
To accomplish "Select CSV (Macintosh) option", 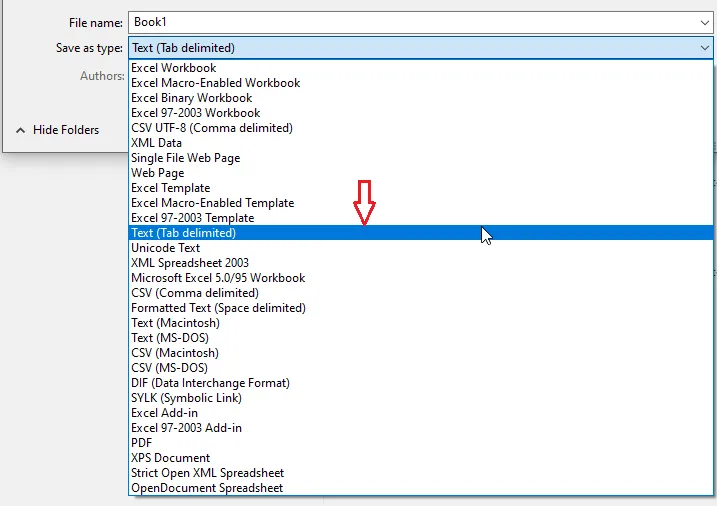I will 421,353.
